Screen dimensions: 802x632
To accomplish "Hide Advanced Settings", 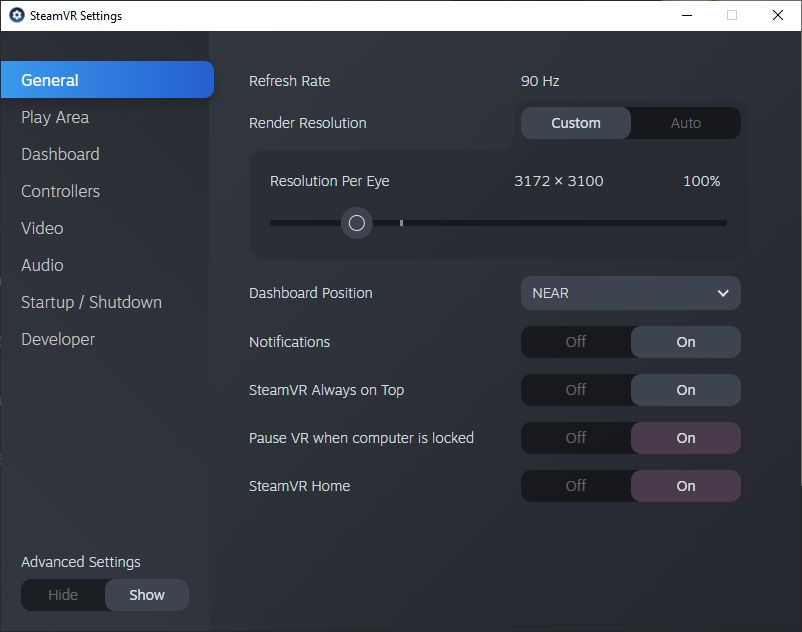I will 63,595.
